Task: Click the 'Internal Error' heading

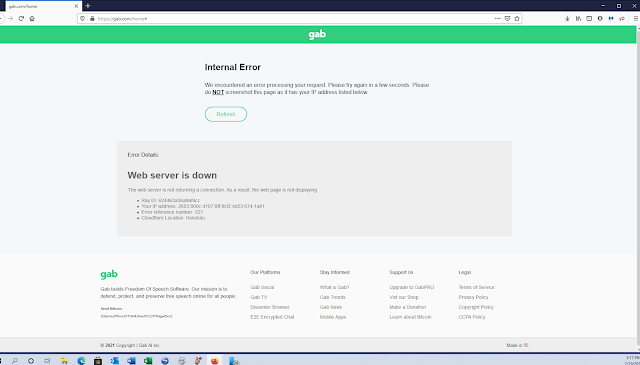Action: 233,67
